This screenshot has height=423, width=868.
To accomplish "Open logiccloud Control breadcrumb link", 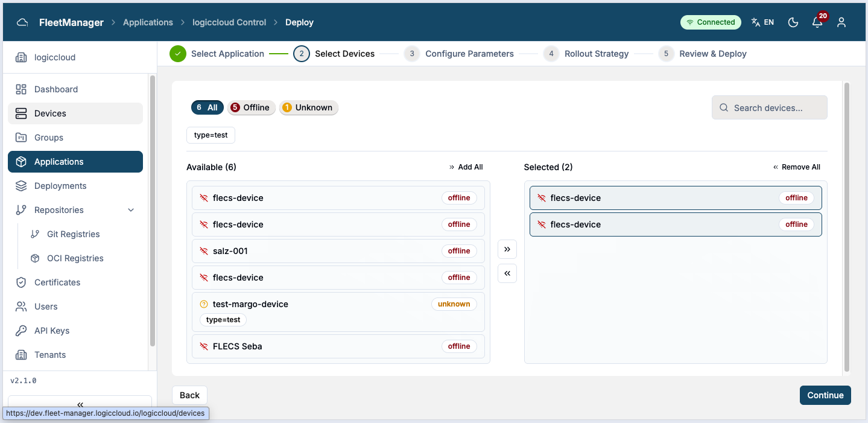I will 229,22.
